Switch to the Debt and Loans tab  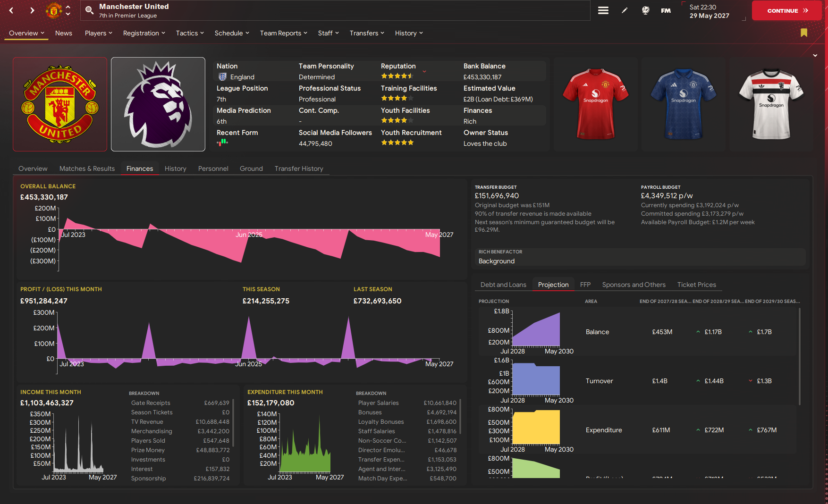pos(503,285)
